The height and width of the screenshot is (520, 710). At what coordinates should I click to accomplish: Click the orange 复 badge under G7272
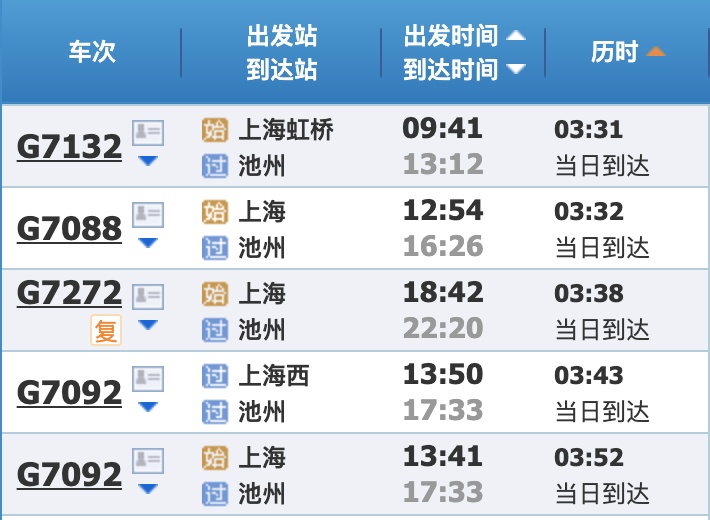pyautogui.click(x=106, y=330)
